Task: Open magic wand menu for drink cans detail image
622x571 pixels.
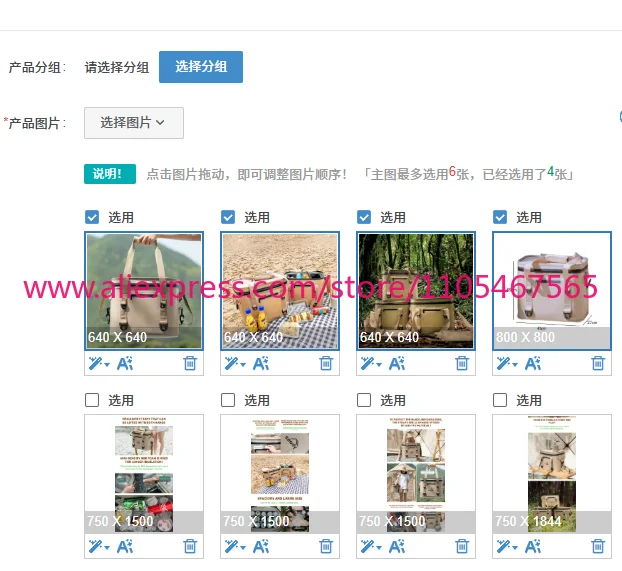Action: 99,546
